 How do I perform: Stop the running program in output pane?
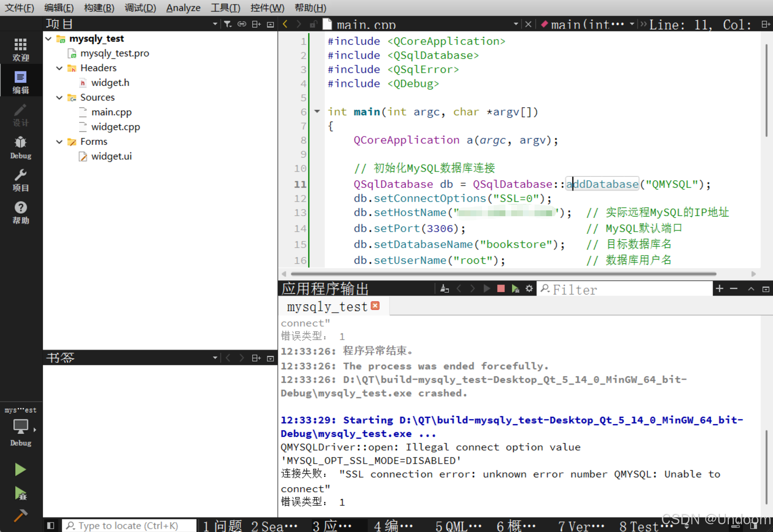(501, 289)
